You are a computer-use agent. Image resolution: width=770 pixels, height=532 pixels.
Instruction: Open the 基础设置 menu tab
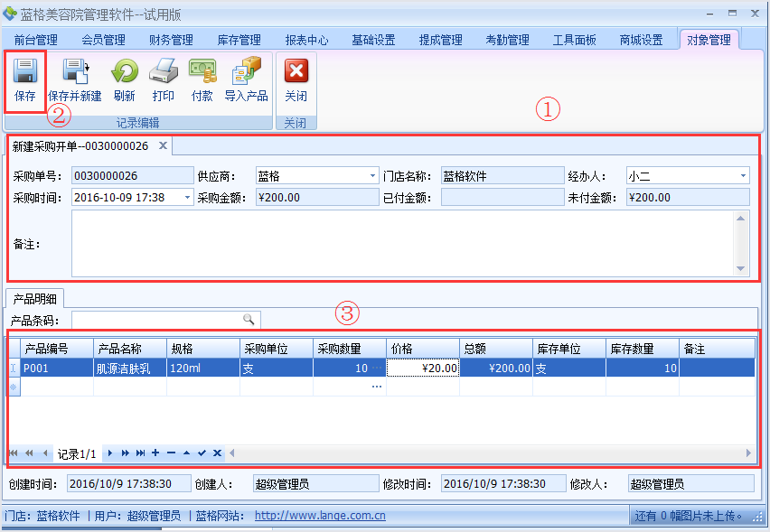coord(373,40)
